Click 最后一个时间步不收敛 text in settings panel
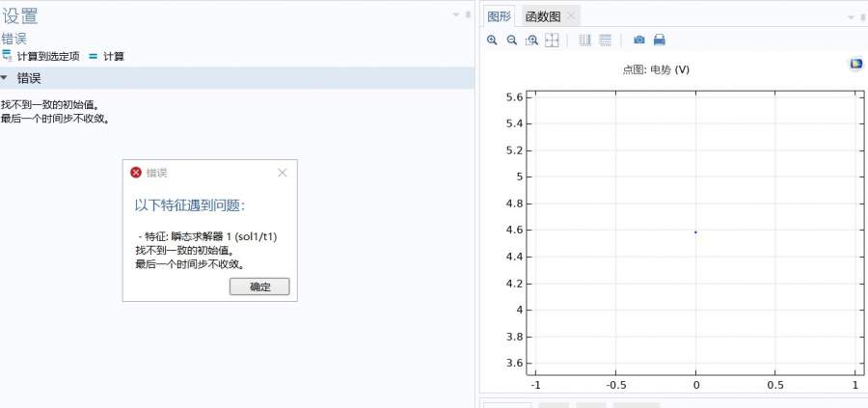 click(55, 119)
